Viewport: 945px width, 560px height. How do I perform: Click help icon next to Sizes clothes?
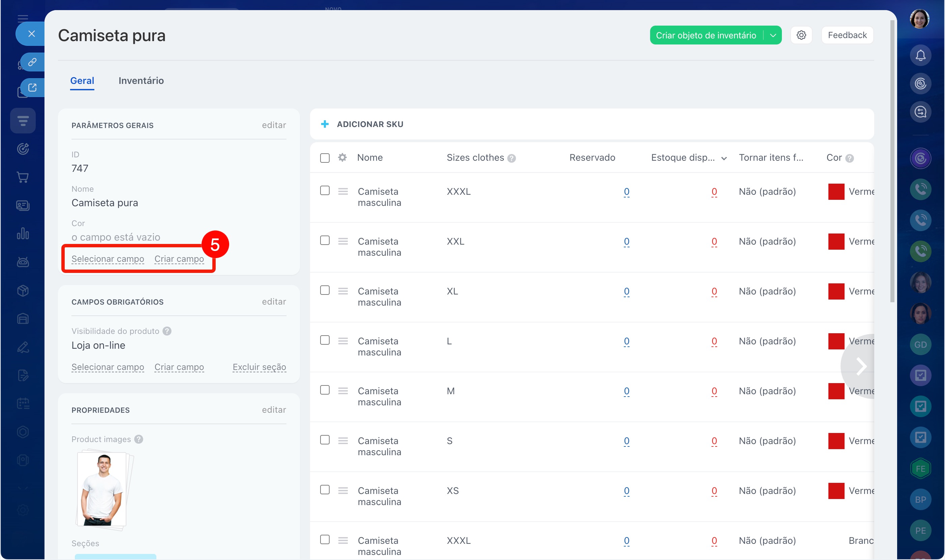point(511,158)
